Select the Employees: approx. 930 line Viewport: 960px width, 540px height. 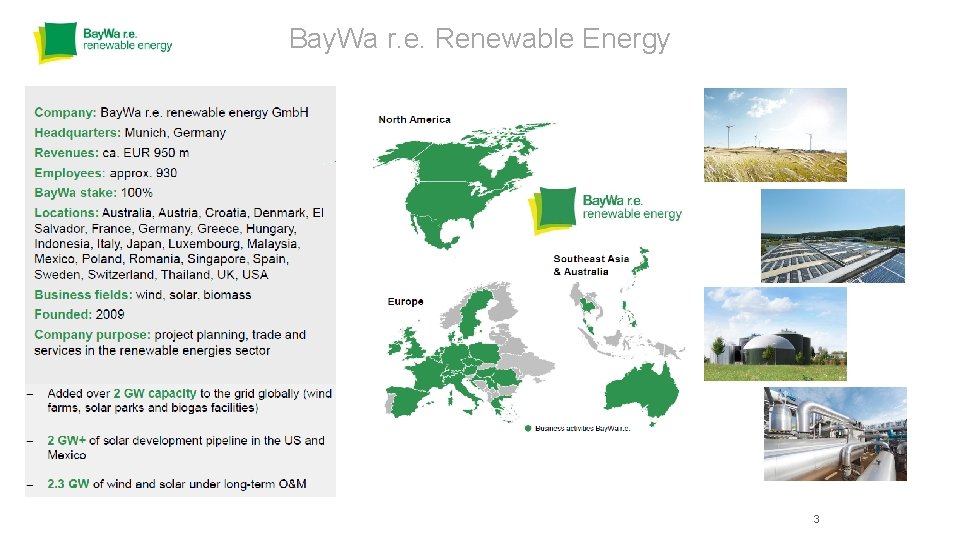105,173
